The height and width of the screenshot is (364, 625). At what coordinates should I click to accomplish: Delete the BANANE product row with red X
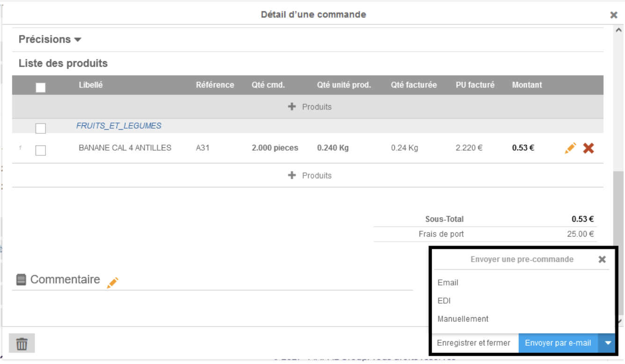[589, 148]
